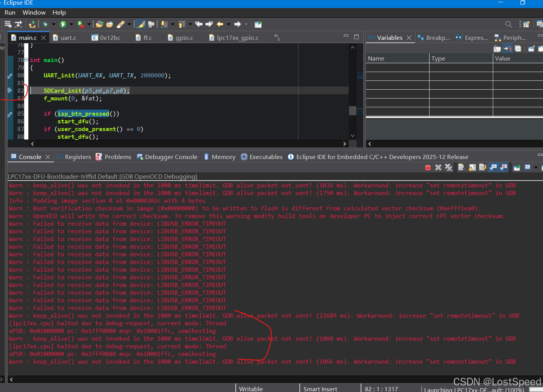Open the Help menu
The width and height of the screenshot is (543, 392).
(59, 13)
